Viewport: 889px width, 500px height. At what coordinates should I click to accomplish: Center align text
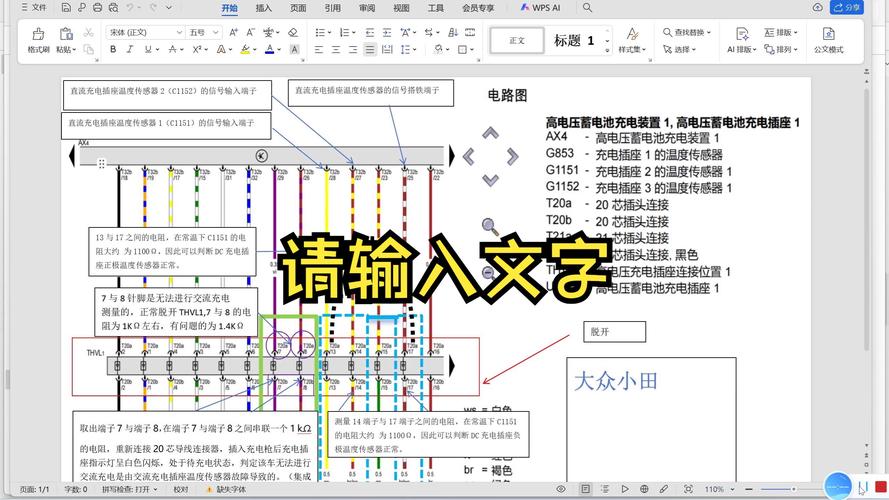click(336, 49)
